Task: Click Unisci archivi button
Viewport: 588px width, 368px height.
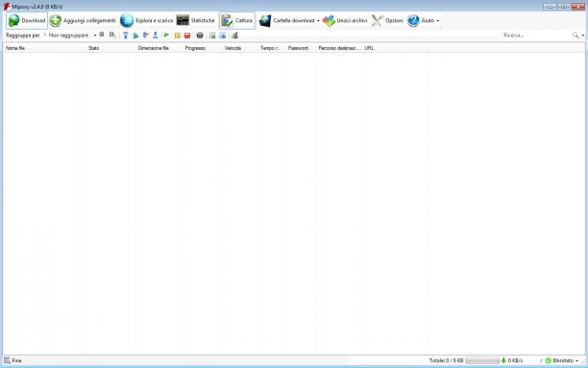Action: tap(345, 20)
